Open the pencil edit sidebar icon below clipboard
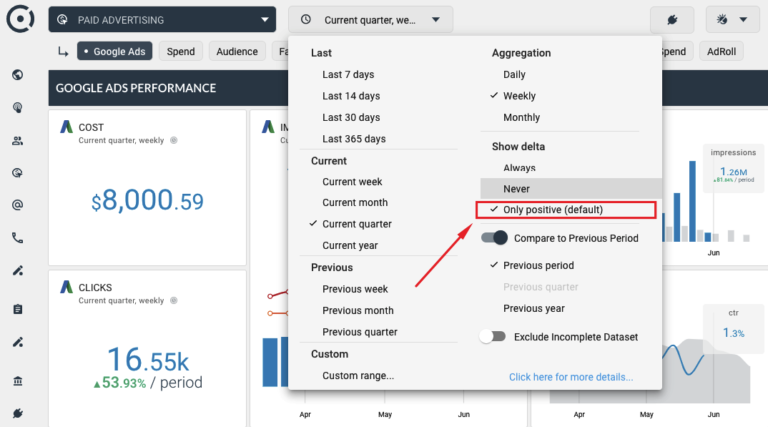 (18, 342)
